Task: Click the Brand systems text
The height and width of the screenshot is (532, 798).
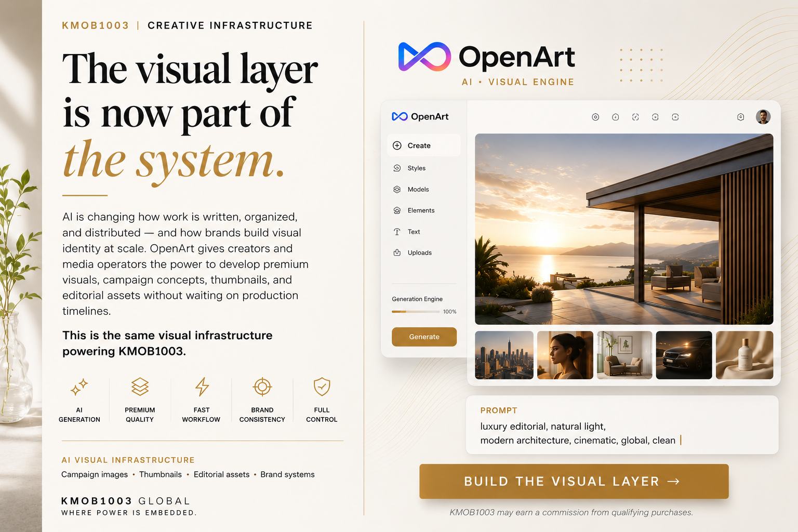Action: click(x=287, y=474)
